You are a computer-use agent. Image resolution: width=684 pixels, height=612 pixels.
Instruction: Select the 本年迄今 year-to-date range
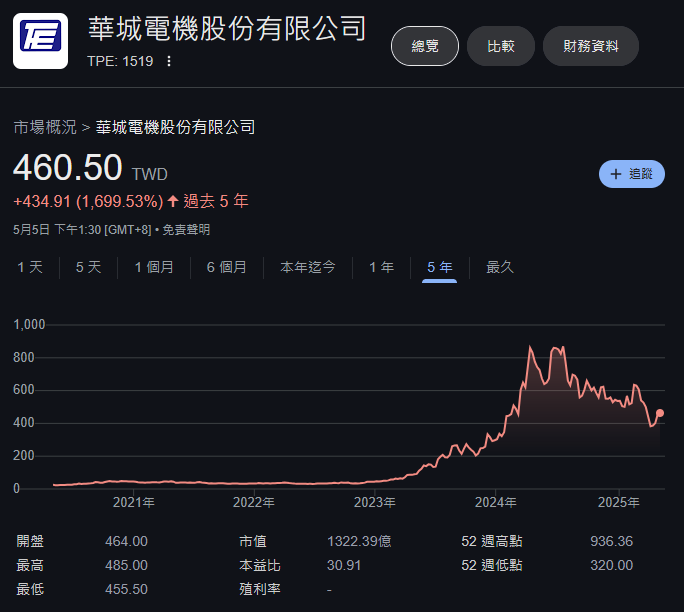tap(308, 267)
